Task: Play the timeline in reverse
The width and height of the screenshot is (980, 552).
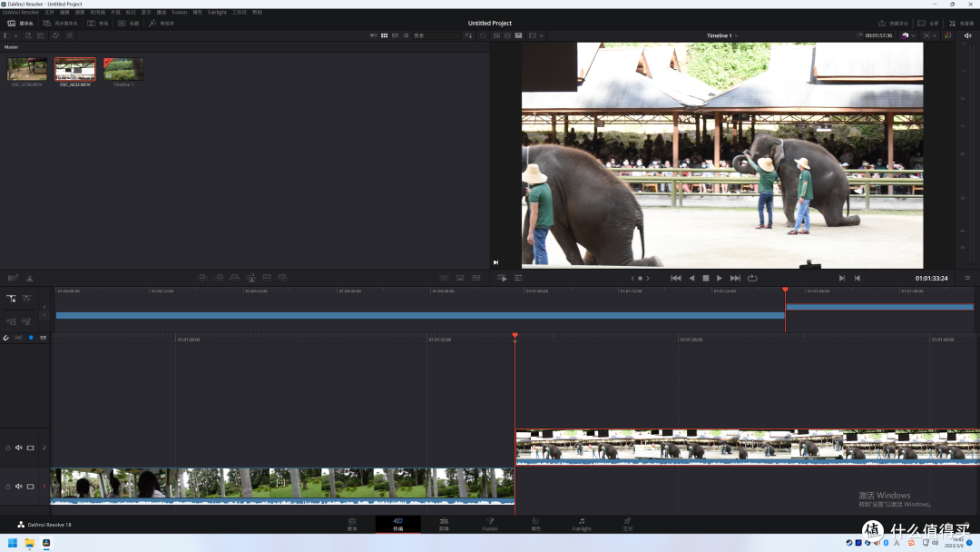Action: click(x=691, y=278)
